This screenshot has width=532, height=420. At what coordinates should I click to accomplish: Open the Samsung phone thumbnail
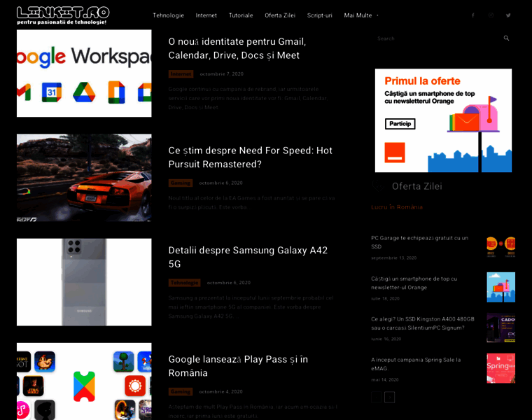[84, 282]
